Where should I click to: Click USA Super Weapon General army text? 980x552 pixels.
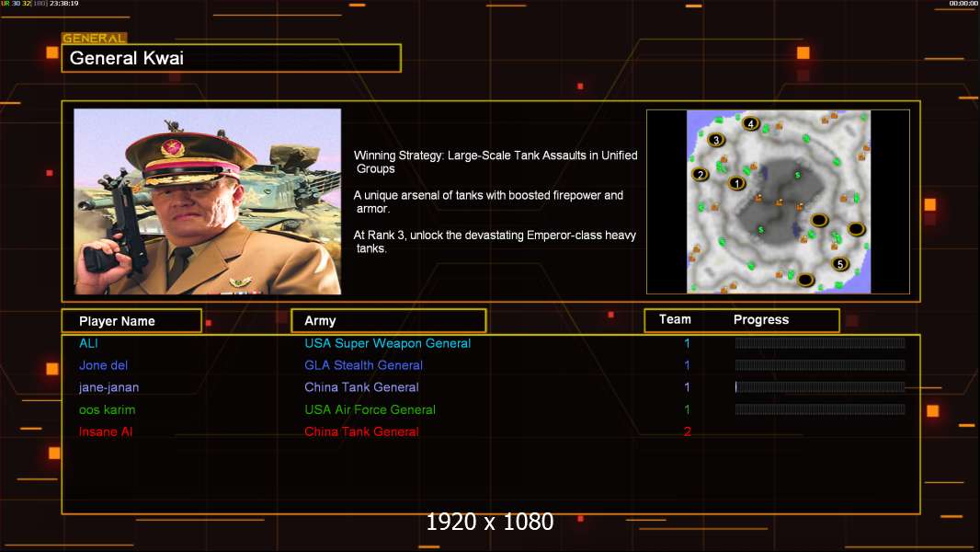coord(388,343)
